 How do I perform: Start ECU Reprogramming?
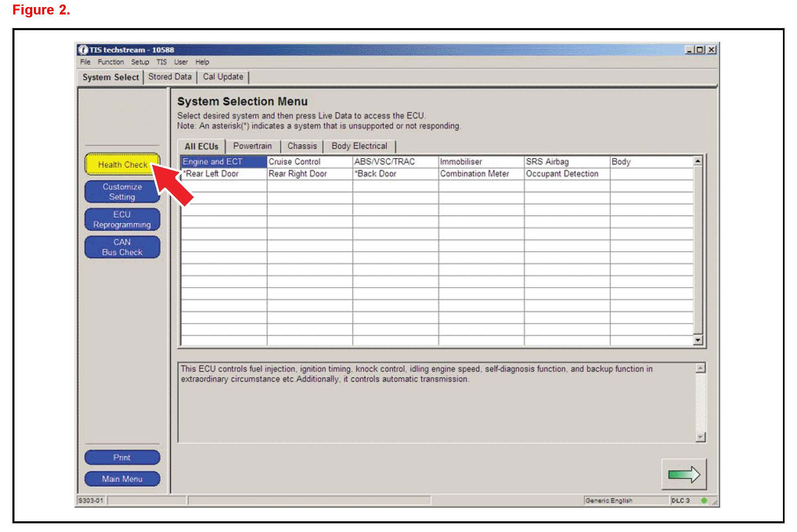tap(122, 219)
